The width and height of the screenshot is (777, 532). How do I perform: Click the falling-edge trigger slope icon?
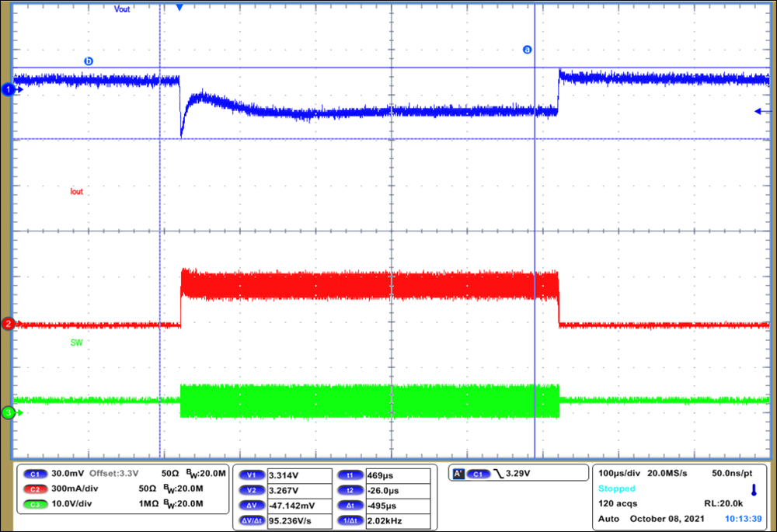(x=497, y=472)
